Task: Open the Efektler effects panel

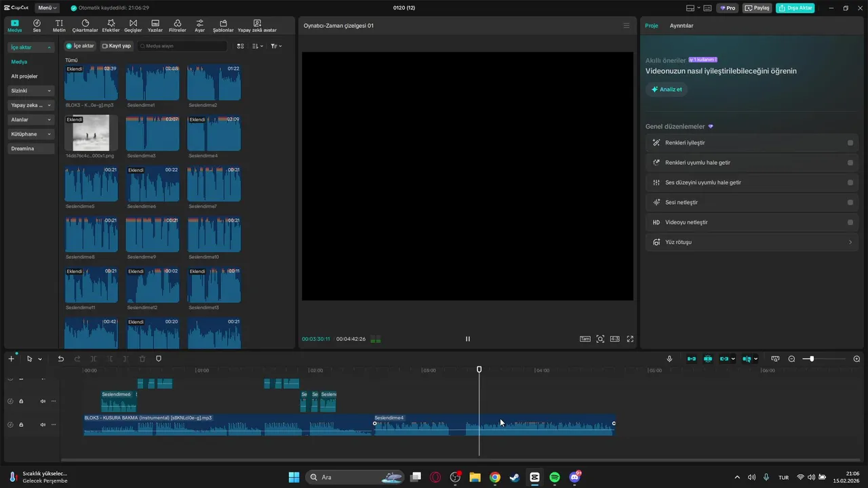Action: [111, 26]
